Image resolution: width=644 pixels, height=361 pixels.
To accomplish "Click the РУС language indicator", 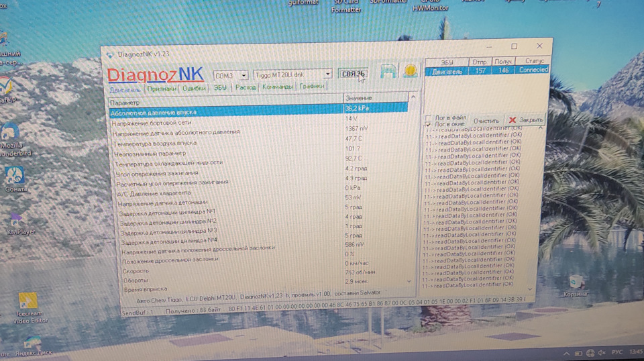I will click(616, 352).
